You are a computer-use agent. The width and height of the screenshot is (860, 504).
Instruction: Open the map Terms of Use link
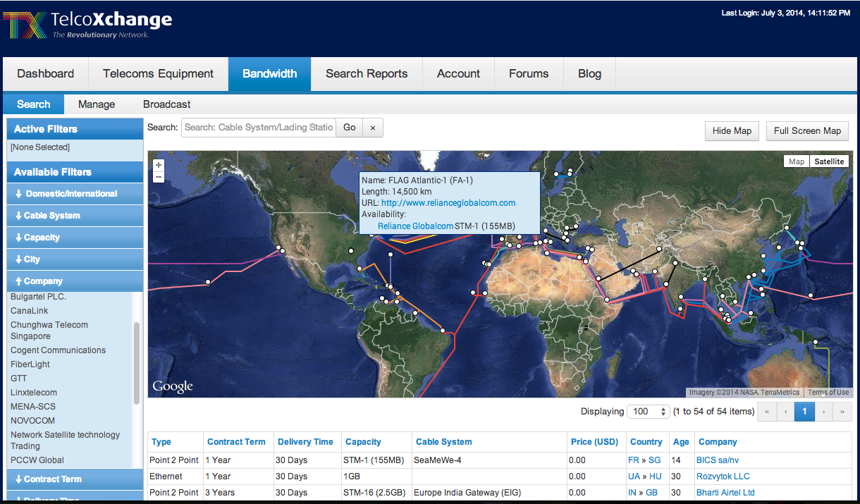pyautogui.click(x=828, y=393)
